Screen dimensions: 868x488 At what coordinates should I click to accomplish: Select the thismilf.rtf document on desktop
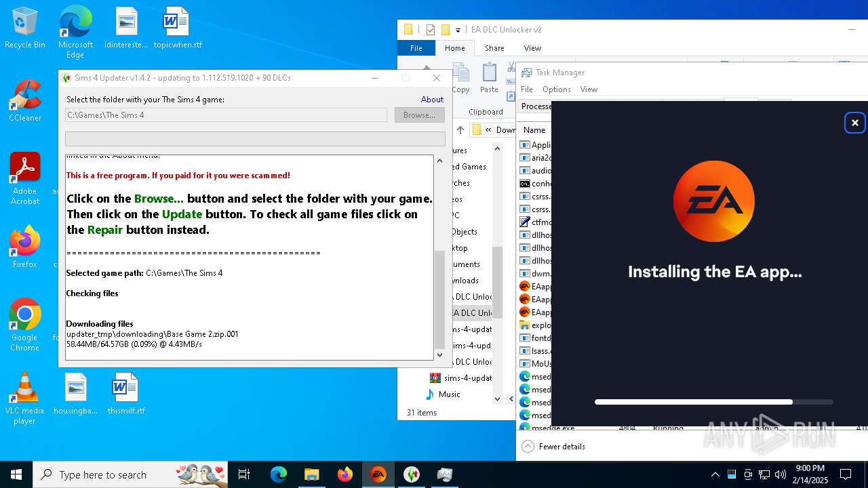126,393
